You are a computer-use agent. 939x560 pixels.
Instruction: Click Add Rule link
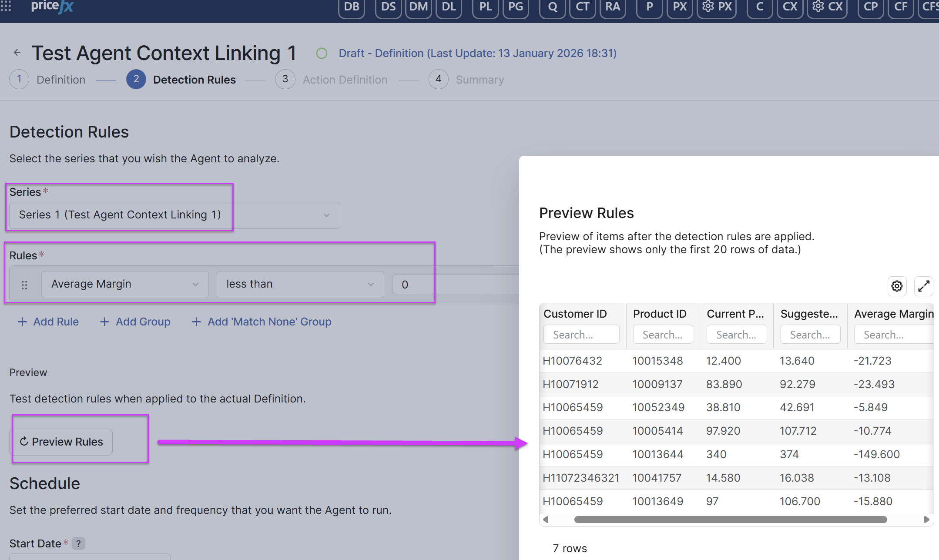pos(48,322)
